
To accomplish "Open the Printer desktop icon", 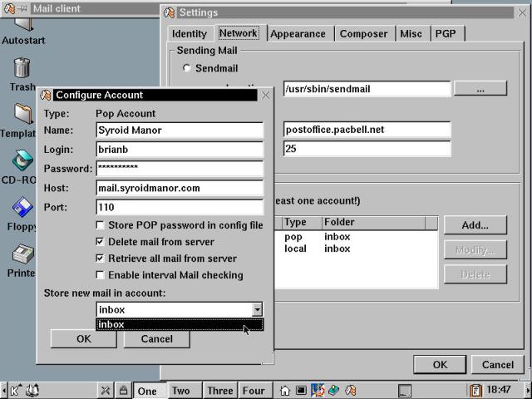I will [22, 255].
